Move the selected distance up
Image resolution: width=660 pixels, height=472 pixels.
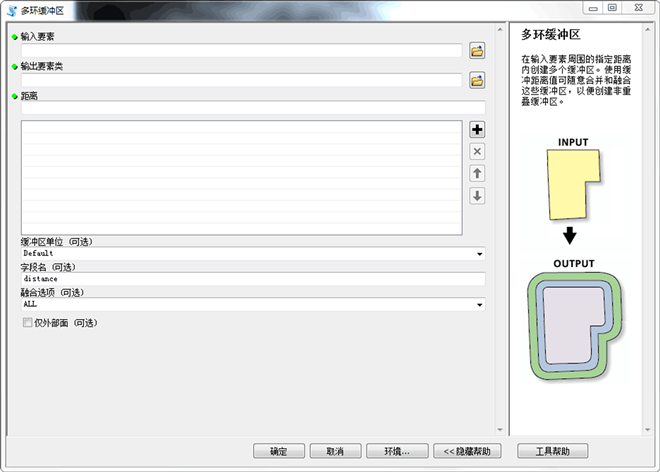(477, 173)
